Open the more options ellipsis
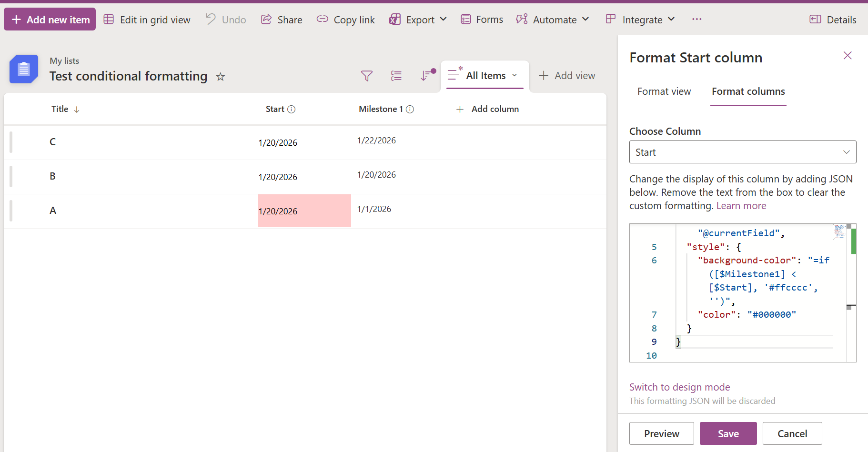Image resolution: width=868 pixels, height=452 pixels. (x=697, y=20)
